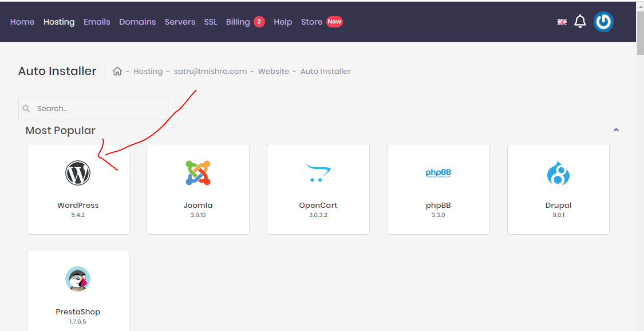Click the Most Popular section heading
This screenshot has height=331, width=644.
60,131
